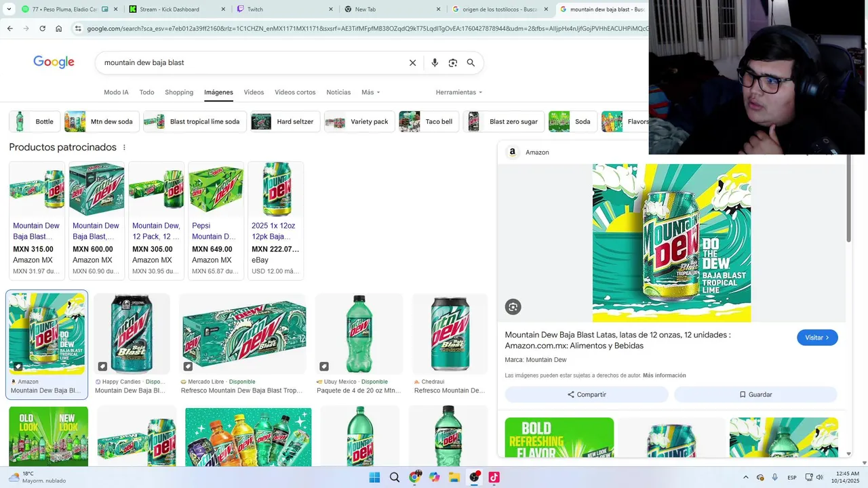Click the Amazon source icon in preview panel
Screen dimensions: 868x488
pyautogui.click(x=513, y=152)
